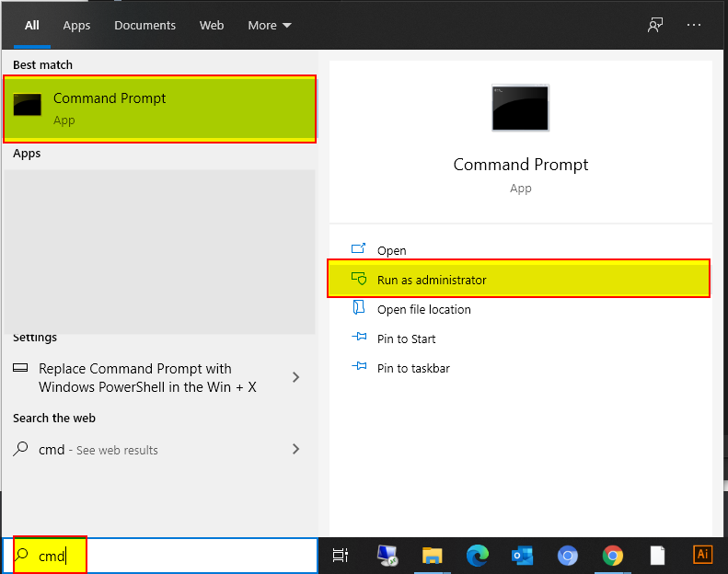Launch Microsoft Edge from the taskbar
728x574 pixels.
[477, 555]
